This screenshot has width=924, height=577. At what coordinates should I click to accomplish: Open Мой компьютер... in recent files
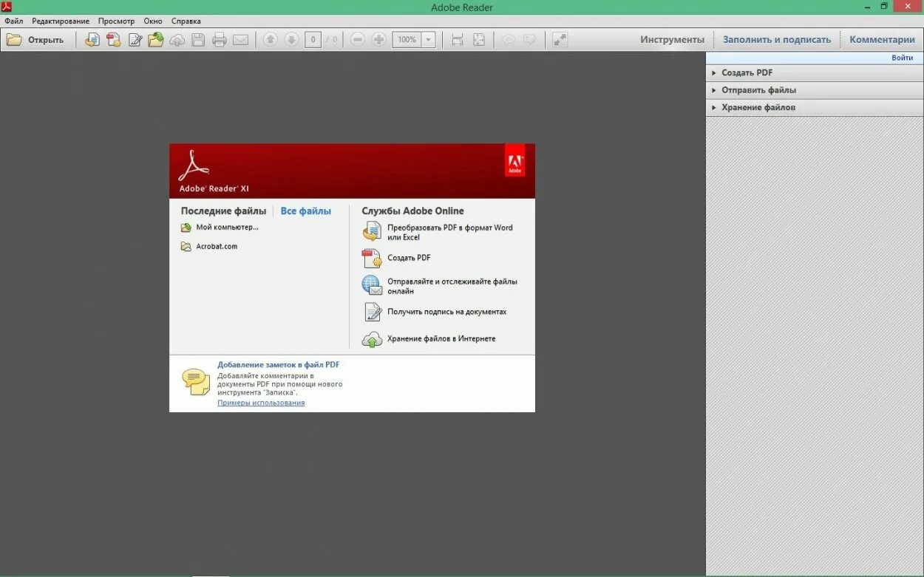(227, 228)
